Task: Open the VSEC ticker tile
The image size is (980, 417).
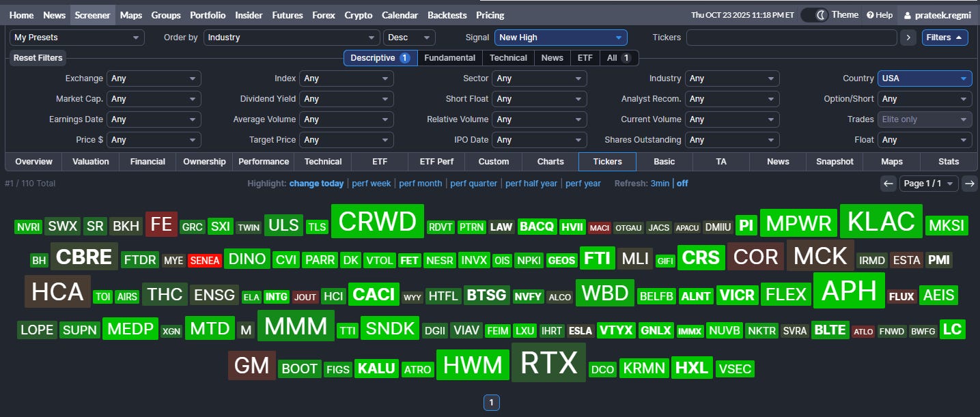Action: [735, 369]
